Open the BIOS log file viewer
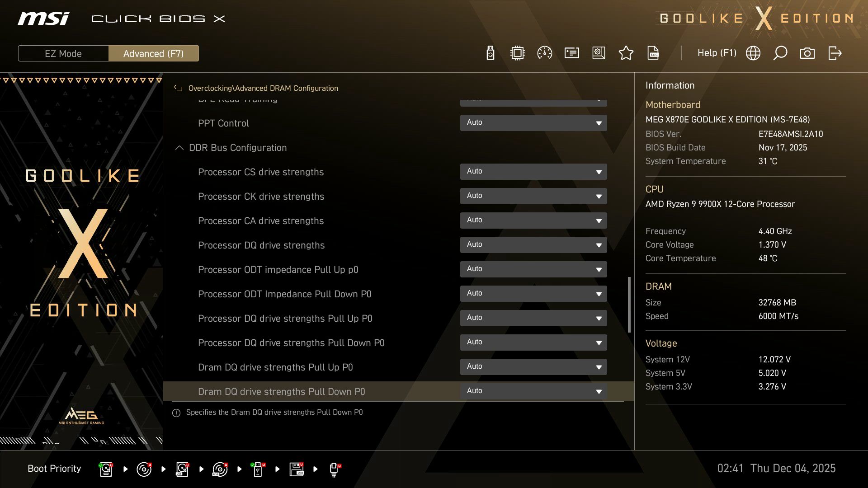This screenshot has height=488, width=868. [653, 53]
